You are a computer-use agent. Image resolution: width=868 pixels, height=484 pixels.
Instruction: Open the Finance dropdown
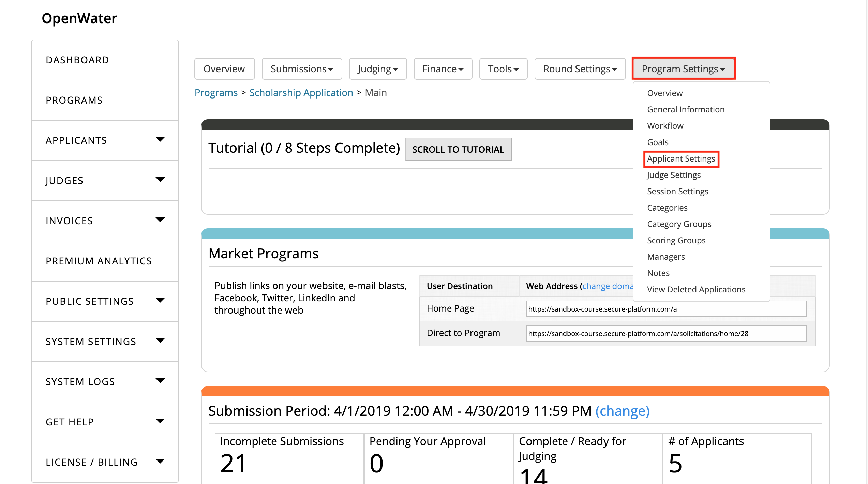pyautogui.click(x=443, y=69)
